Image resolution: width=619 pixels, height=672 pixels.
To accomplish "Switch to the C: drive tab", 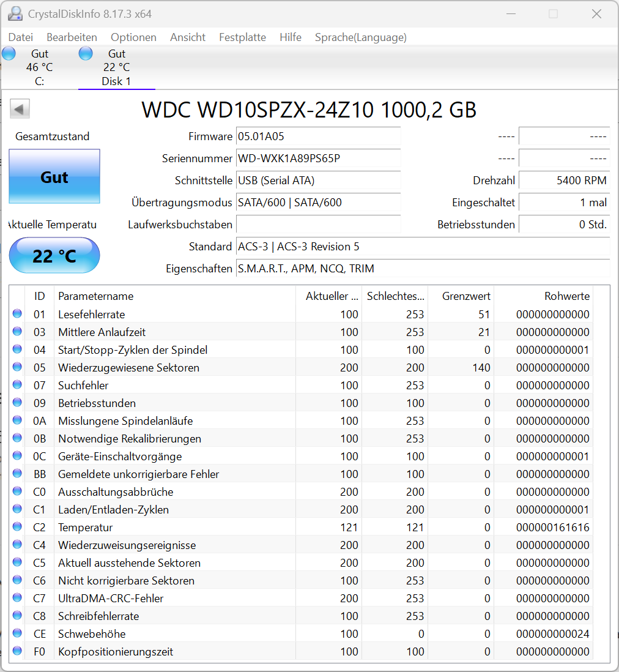I will 39,67.
